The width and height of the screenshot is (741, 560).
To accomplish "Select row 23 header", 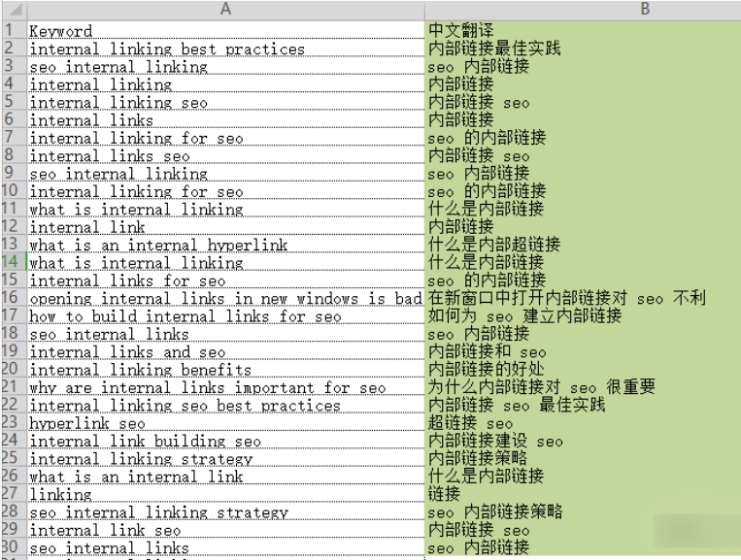I will [14, 422].
